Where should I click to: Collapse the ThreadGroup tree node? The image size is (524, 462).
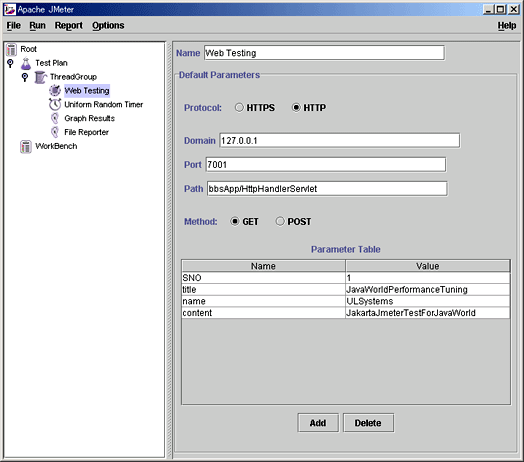25,77
